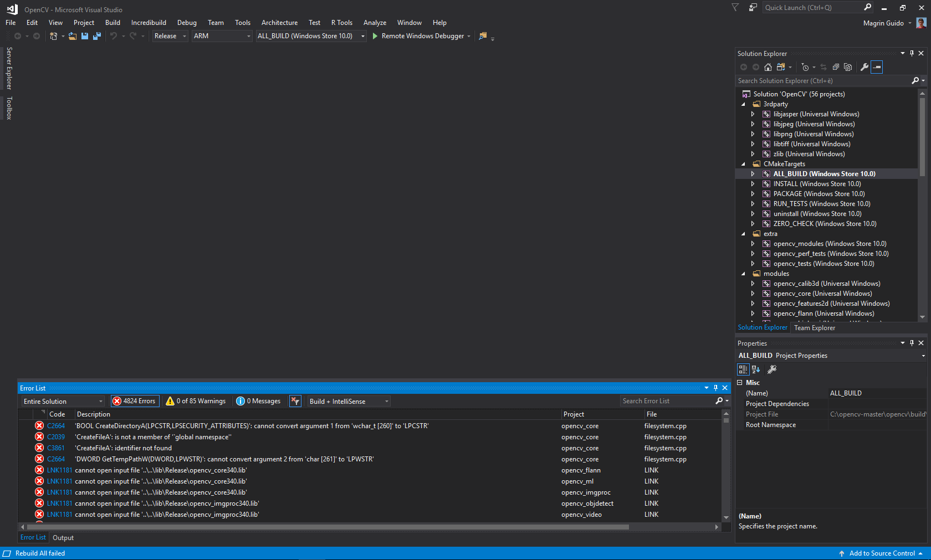
Task: Pin the Error List panel
Action: point(715,388)
